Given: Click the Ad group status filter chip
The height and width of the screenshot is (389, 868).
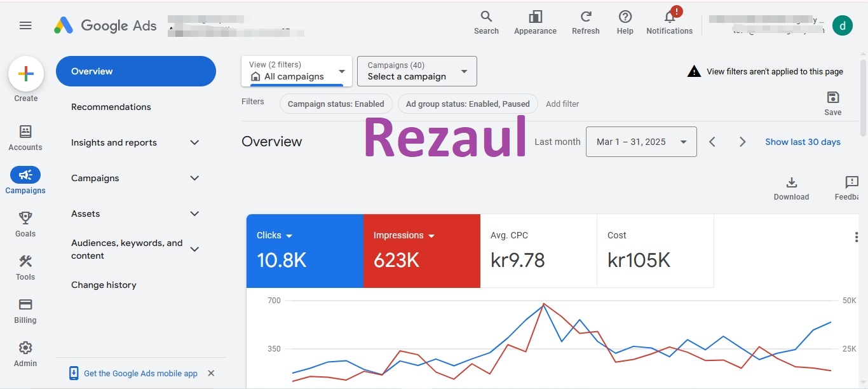Looking at the screenshot, I should (468, 104).
